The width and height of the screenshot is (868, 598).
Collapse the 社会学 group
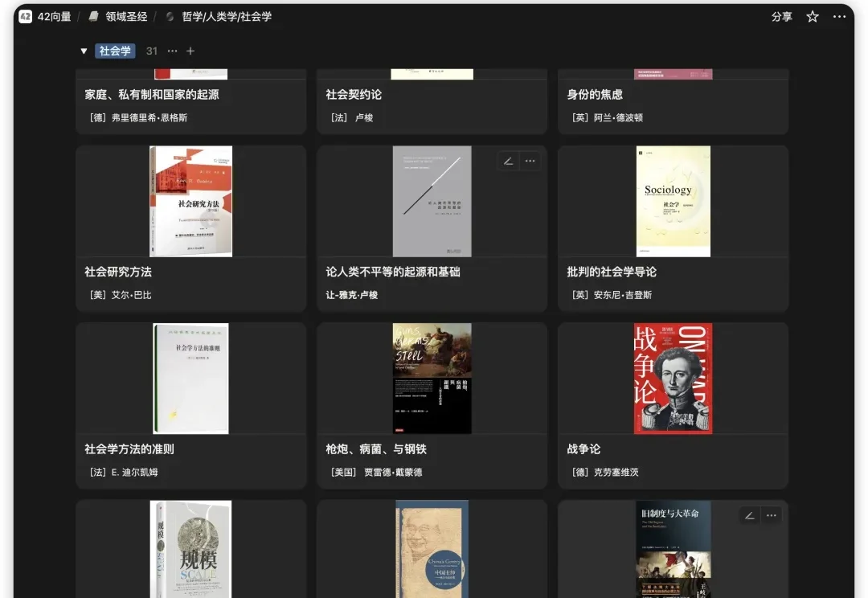(x=84, y=51)
